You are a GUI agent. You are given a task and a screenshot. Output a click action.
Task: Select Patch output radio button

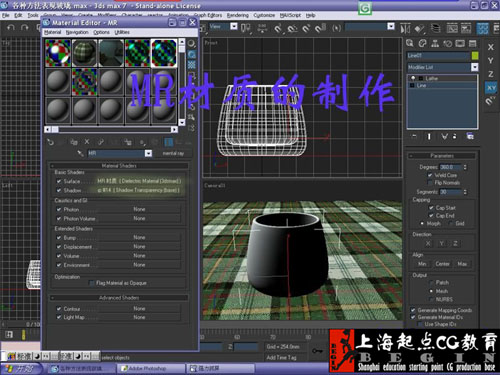pyautogui.click(x=431, y=283)
